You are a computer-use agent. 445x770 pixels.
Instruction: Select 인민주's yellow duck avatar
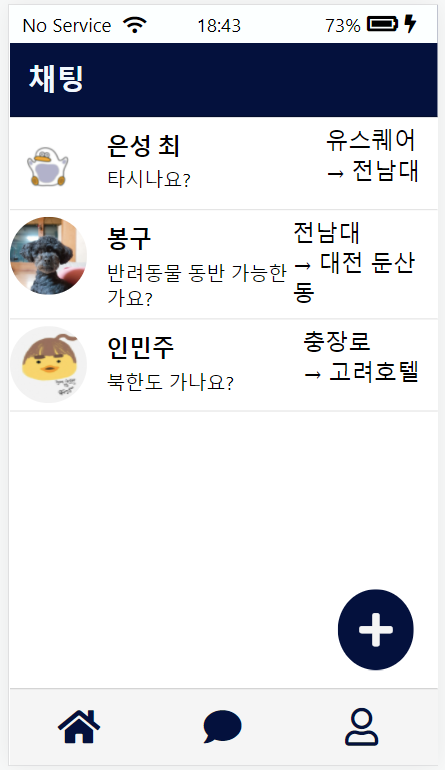pos(48,365)
